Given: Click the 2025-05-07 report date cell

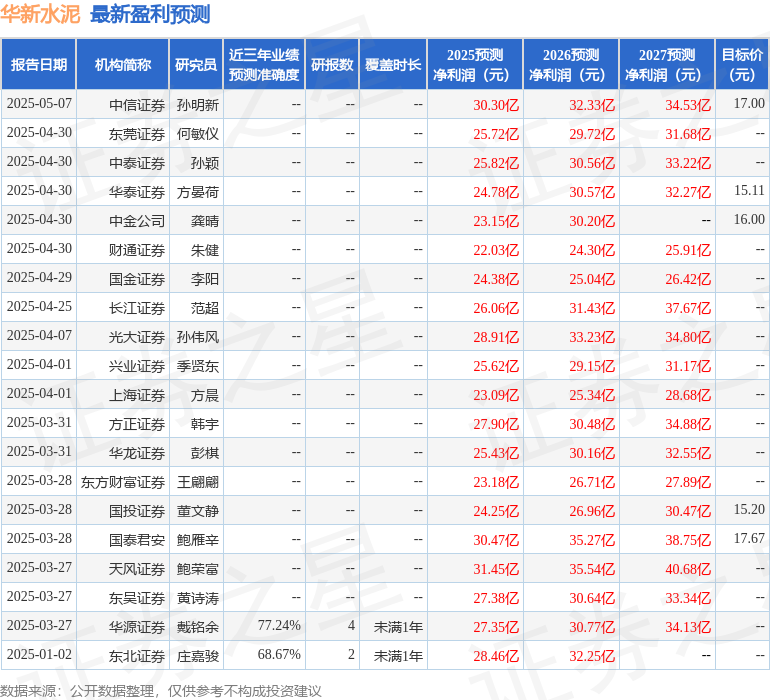Looking at the screenshot, I should point(39,104).
